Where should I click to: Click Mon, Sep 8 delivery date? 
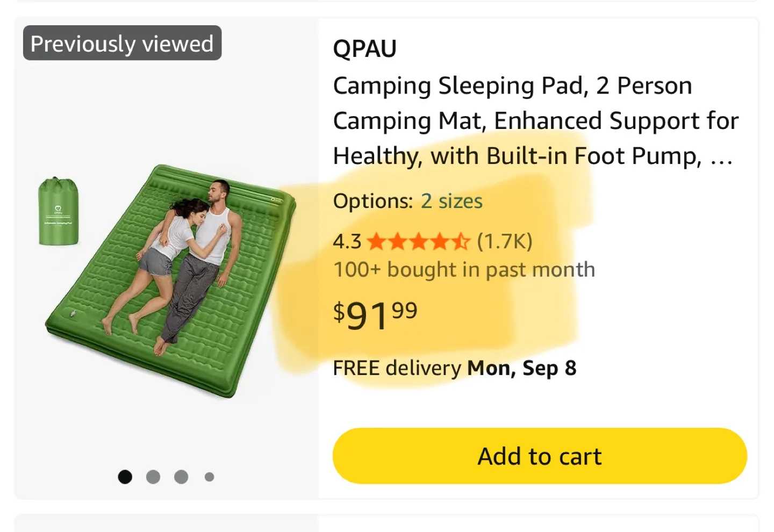pyautogui.click(x=521, y=368)
